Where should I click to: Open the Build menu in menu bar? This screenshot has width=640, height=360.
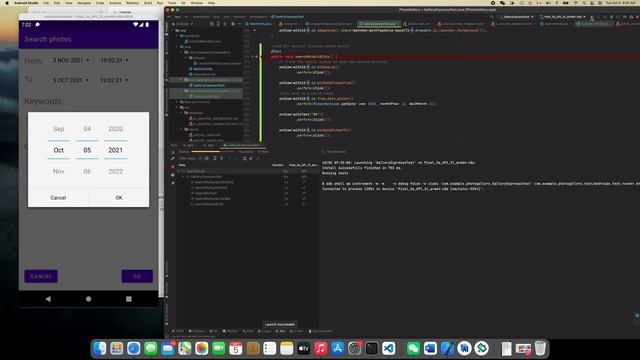pyautogui.click(x=148, y=3)
